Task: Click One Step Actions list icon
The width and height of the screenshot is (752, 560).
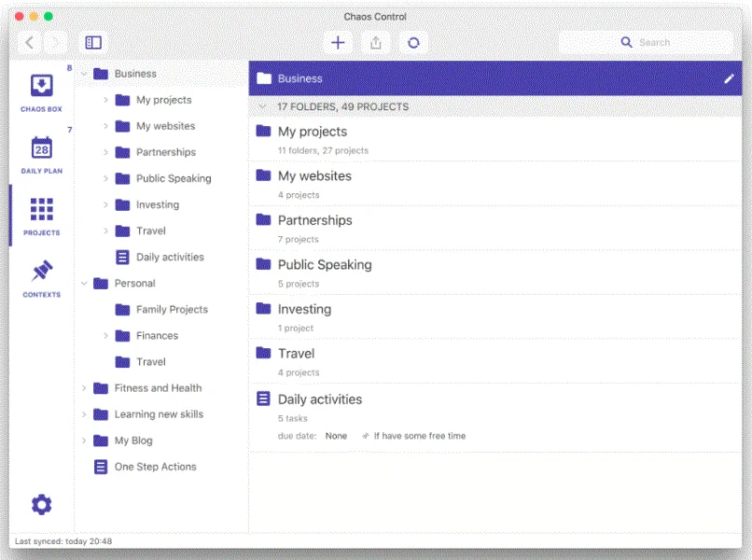Action: coord(100,467)
